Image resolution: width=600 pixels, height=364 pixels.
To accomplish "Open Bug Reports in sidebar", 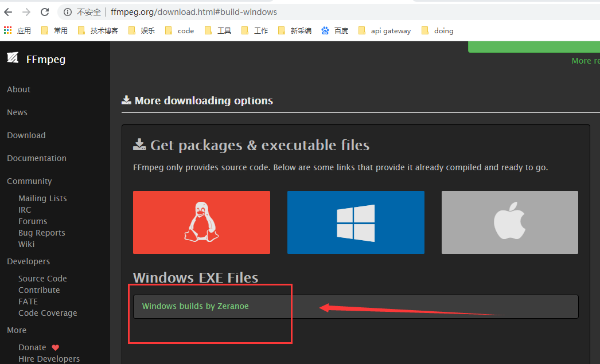I will [42, 233].
